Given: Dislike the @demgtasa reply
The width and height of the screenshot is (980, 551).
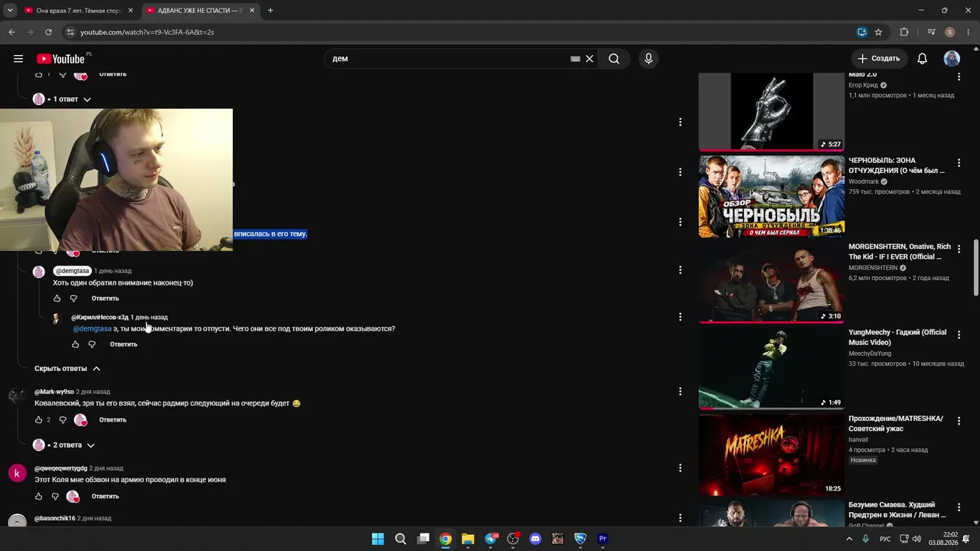Looking at the screenshot, I should [x=73, y=298].
